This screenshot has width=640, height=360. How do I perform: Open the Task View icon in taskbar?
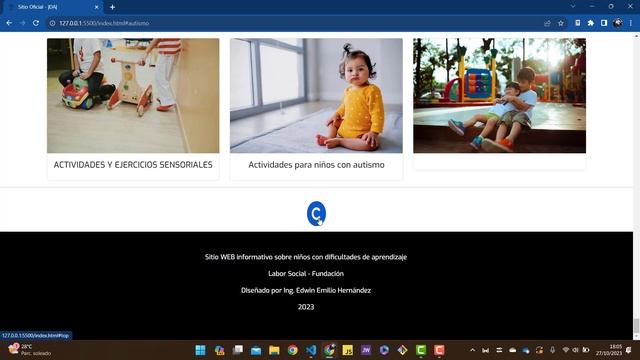(x=238, y=350)
